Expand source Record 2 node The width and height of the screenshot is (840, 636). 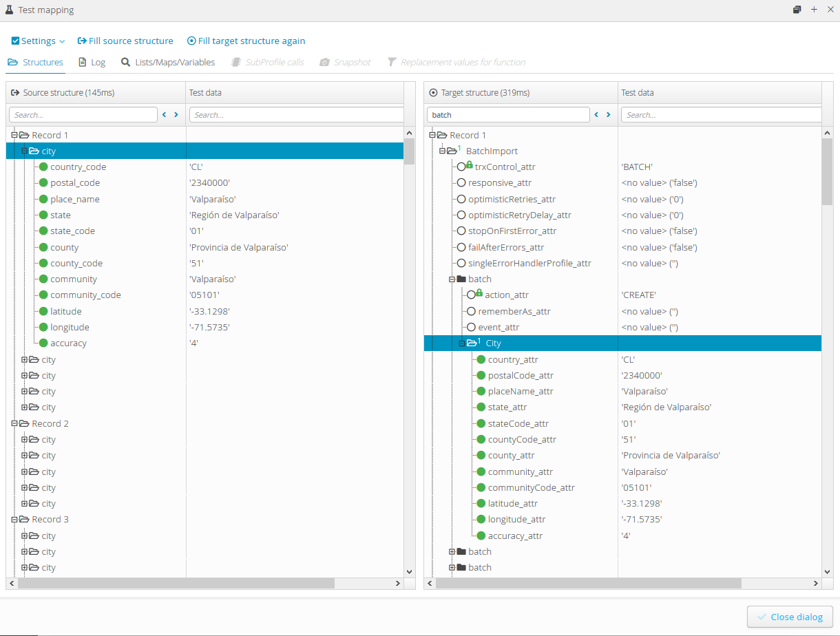pyautogui.click(x=14, y=423)
